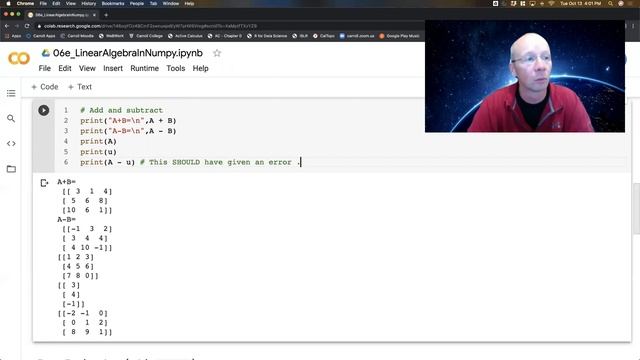Open a new Chrome tab
The height and width of the screenshot is (360, 640).
click(106, 15)
